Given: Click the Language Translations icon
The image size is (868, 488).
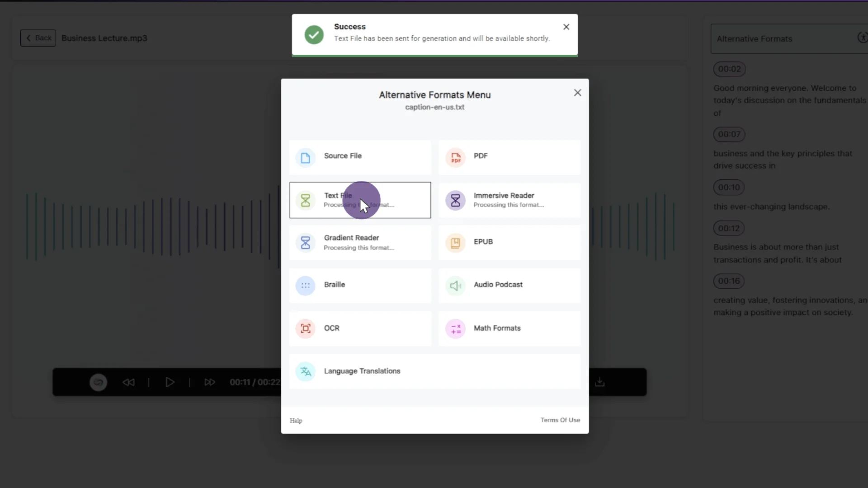Looking at the screenshot, I should tap(306, 371).
